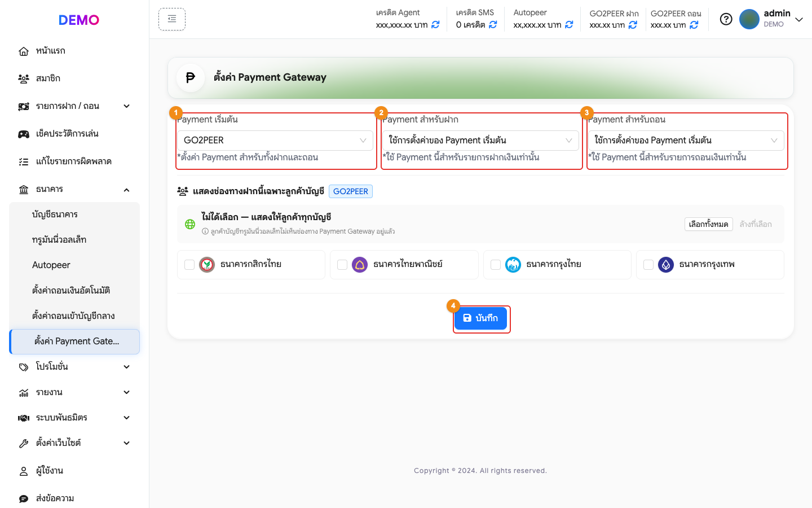
Task: Click the ธนาคารกสิกรไทย bank logo
Action: 207,265
